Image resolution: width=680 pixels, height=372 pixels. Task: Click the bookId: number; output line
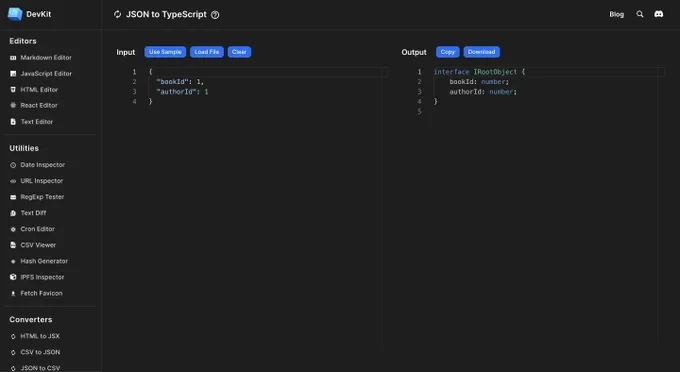479,82
